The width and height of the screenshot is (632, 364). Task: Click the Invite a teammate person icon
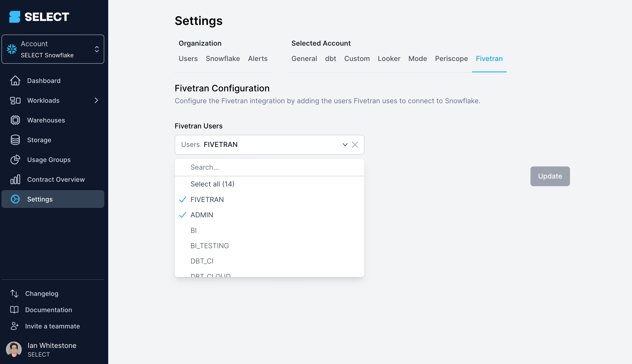coord(15,326)
